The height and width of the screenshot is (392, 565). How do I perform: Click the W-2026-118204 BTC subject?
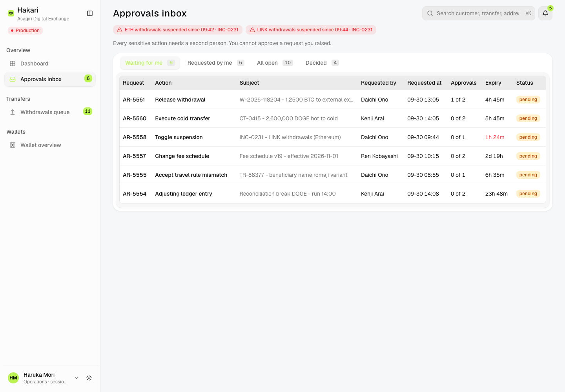(x=296, y=100)
